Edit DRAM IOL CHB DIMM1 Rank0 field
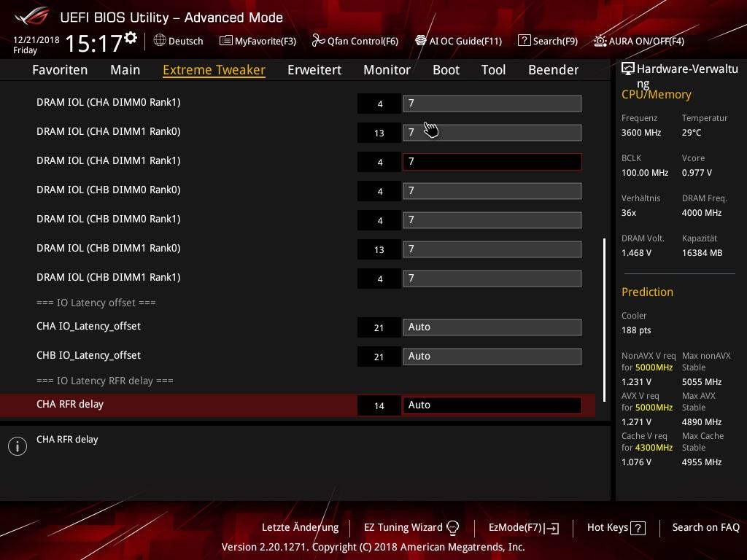The width and height of the screenshot is (747, 560). point(492,249)
